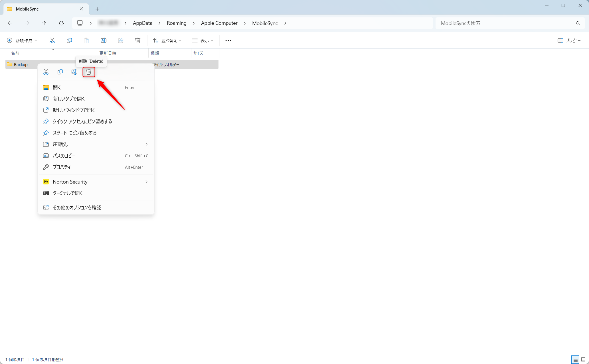The width and height of the screenshot is (589, 364).
Task: Click Roaming in the address bar
Action: [x=177, y=23]
